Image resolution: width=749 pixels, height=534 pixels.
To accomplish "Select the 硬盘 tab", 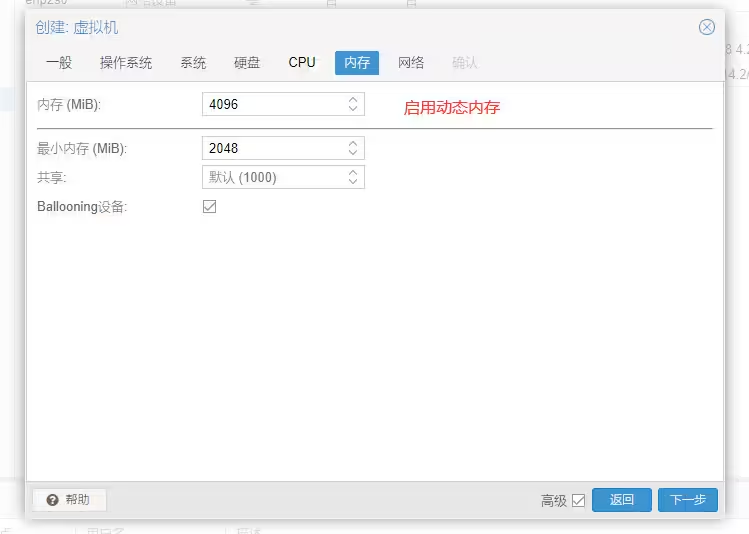I will [247, 63].
